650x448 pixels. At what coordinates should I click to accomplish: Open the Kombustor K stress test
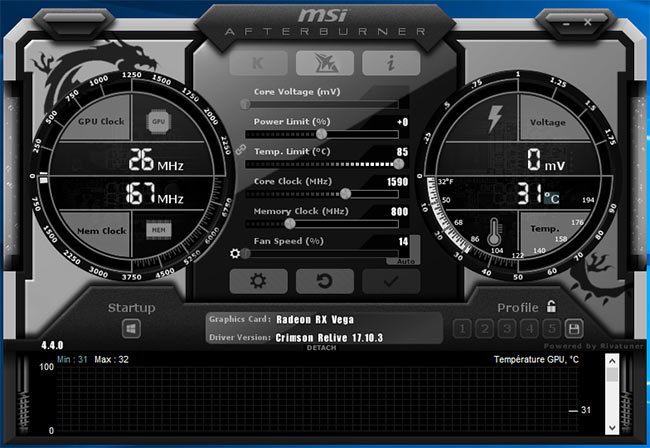coord(258,63)
